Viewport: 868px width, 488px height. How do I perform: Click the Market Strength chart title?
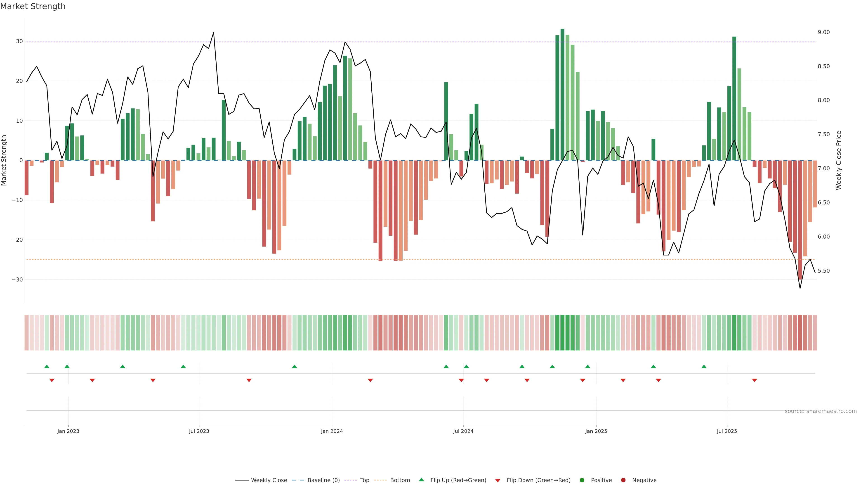(33, 6)
